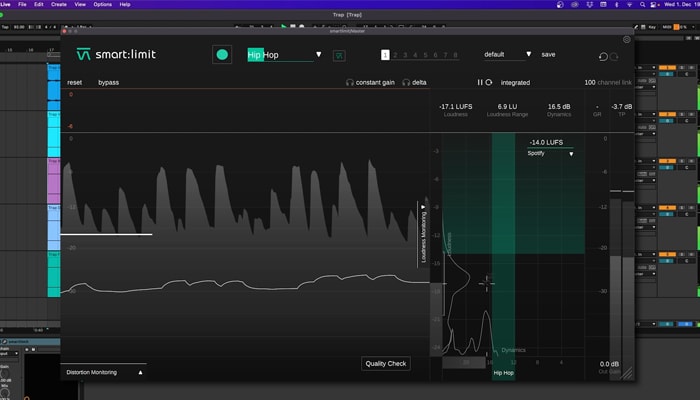
Task: Click the 0.0 dB Out Gain value
Action: pyautogui.click(x=609, y=364)
